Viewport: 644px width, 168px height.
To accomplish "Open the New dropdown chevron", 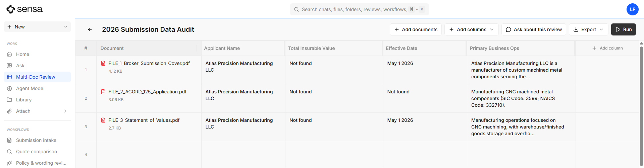I will (x=66, y=27).
